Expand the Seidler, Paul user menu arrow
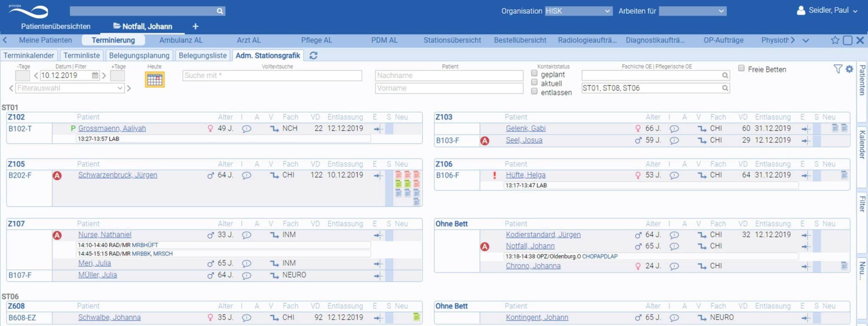 (855, 11)
